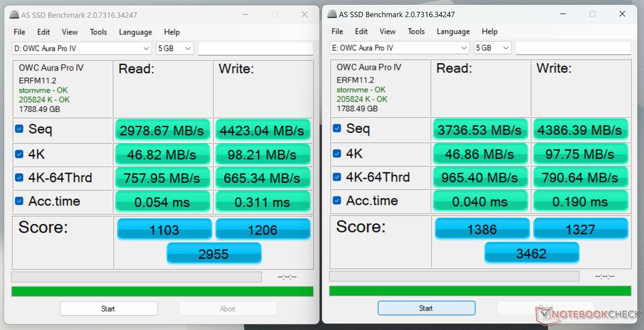Click the AS SSD app icon in right window title bar
Viewport: 644px width, 330px height.
pyautogui.click(x=332, y=14)
